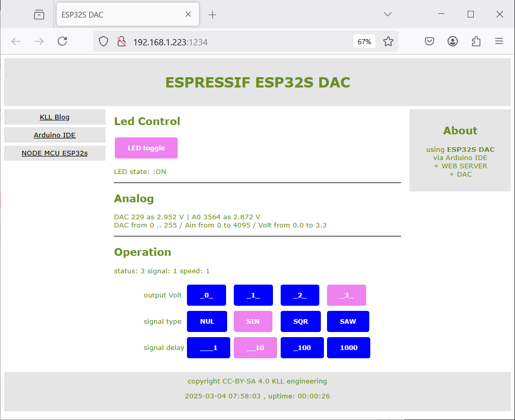The image size is (515, 420).
Task: Set signal delay to __10
Action: (255, 348)
